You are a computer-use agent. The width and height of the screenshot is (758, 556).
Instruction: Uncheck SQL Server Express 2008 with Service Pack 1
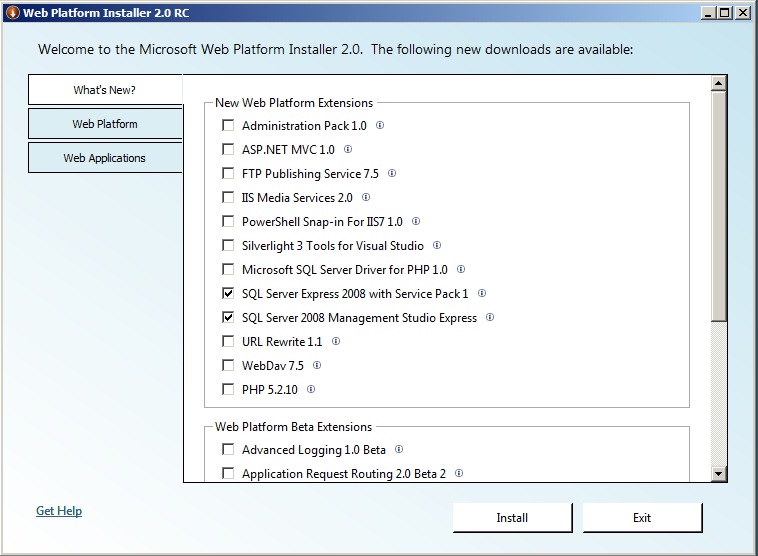pos(228,293)
